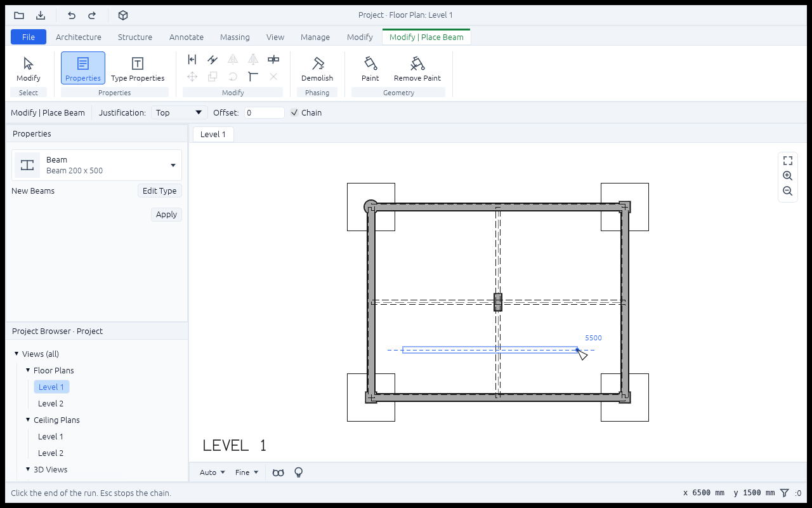Open the Fine detail level dropdown
This screenshot has width=812, height=508.
coord(247,472)
